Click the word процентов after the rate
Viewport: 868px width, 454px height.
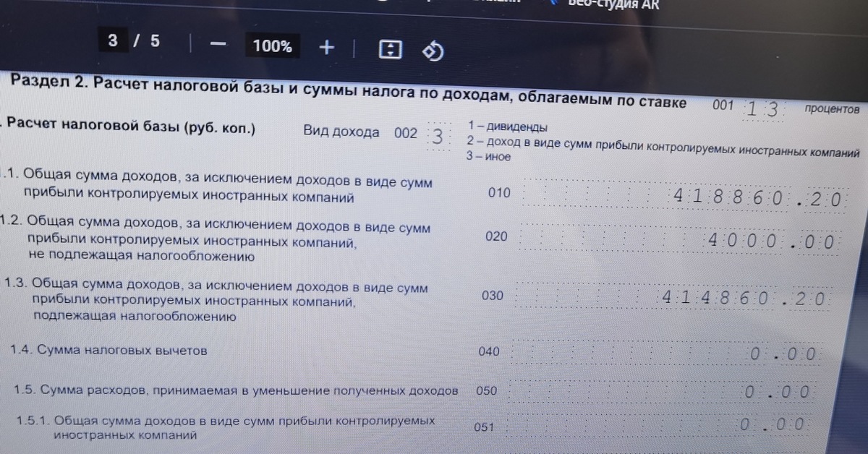point(832,110)
